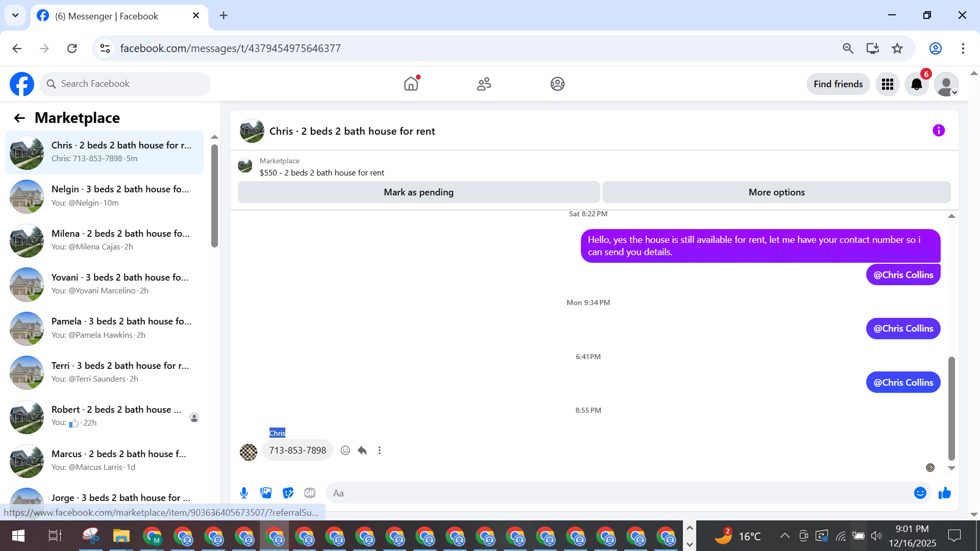Image resolution: width=980 pixels, height=551 pixels.
Task: Open the Facebook logo home link
Action: [22, 84]
